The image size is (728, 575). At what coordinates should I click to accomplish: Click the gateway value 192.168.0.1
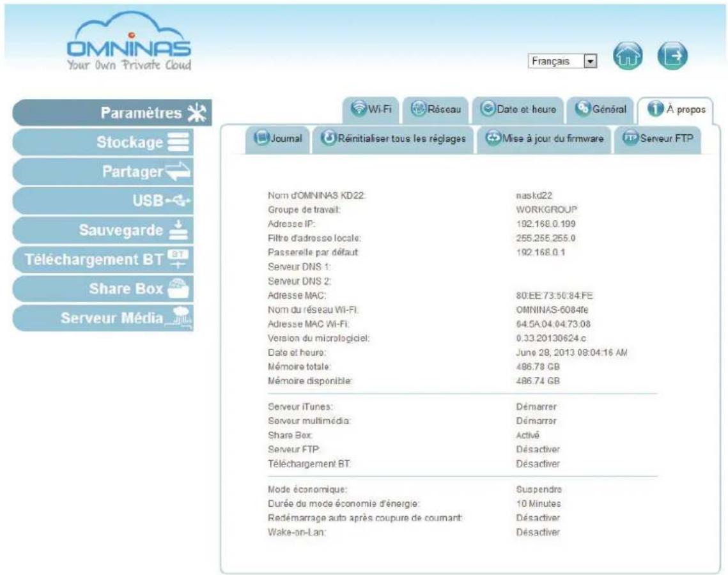[541, 253]
